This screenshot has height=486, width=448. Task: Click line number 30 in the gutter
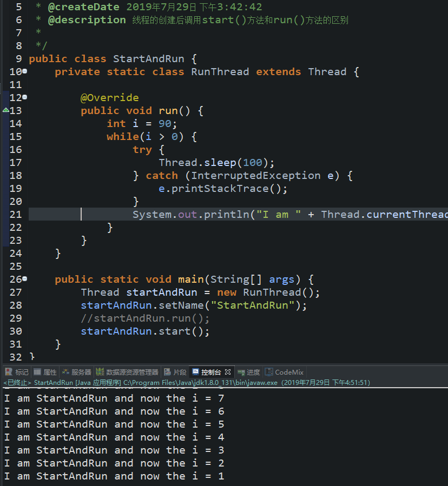coord(16,331)
